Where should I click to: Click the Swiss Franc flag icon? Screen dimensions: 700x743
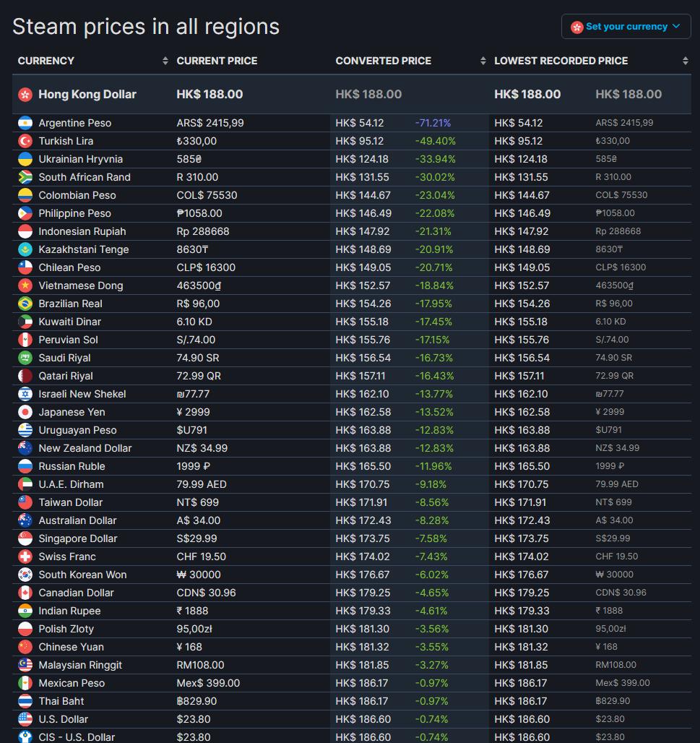click(25, 557)
